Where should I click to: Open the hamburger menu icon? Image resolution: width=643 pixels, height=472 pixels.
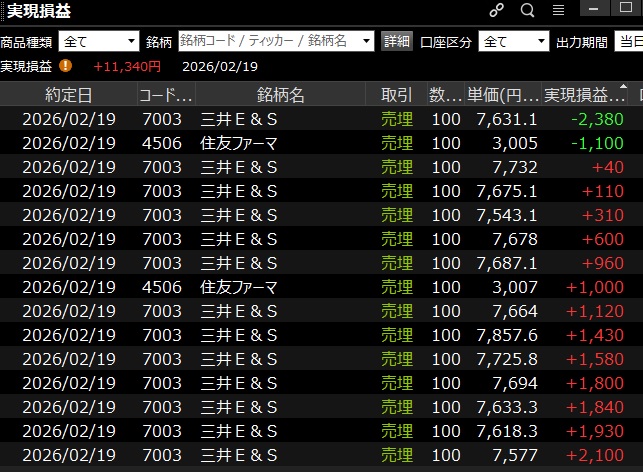point(558,11)
